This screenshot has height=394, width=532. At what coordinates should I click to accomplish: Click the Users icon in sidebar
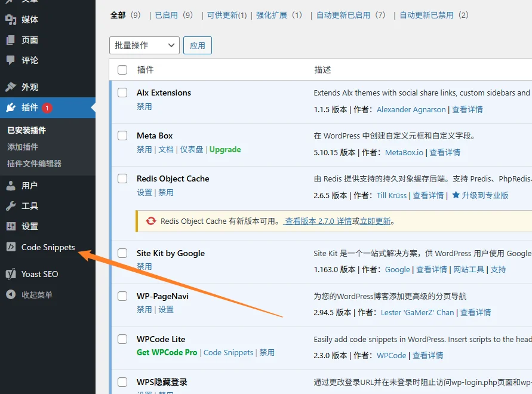(x=11, y=186)
